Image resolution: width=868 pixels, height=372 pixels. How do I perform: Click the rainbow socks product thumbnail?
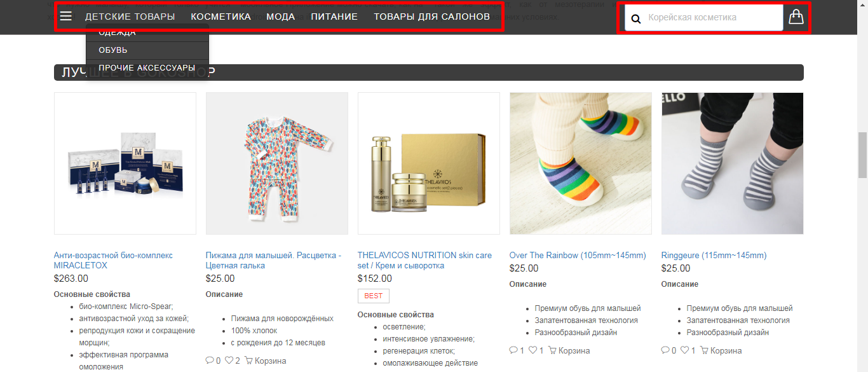pyautogui.click(x=581, y=163)
